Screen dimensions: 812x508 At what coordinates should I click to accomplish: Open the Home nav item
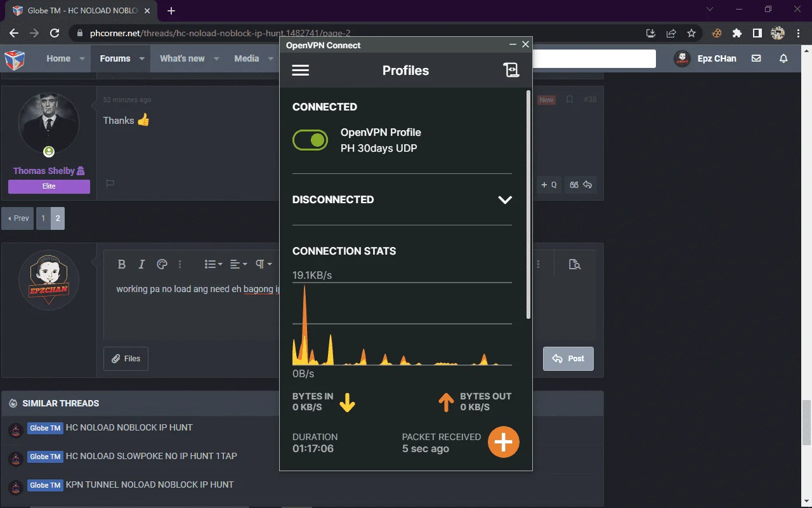tap(58, 58)
